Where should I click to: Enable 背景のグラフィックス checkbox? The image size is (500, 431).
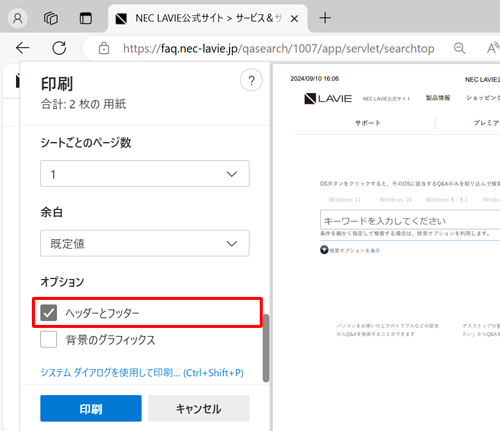pyautogui.click(x=49, y=339)
